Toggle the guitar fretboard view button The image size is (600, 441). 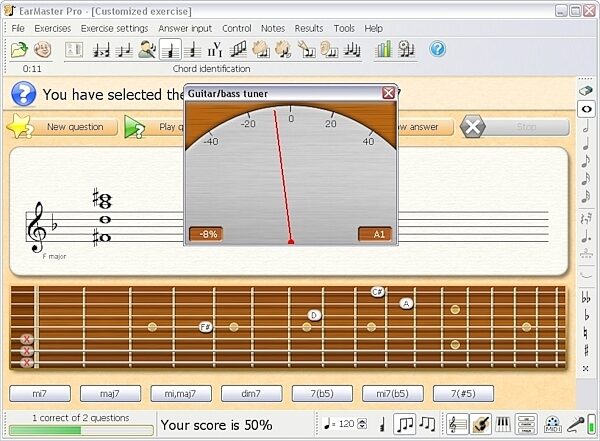pyautogui.click(x=481, y=424)
